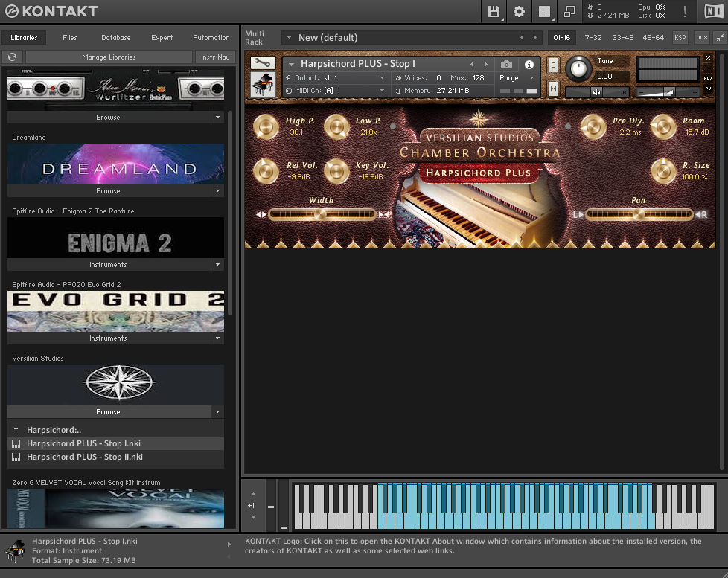
Task: Click the refresh libraries icon
Action: pos(13,57)
